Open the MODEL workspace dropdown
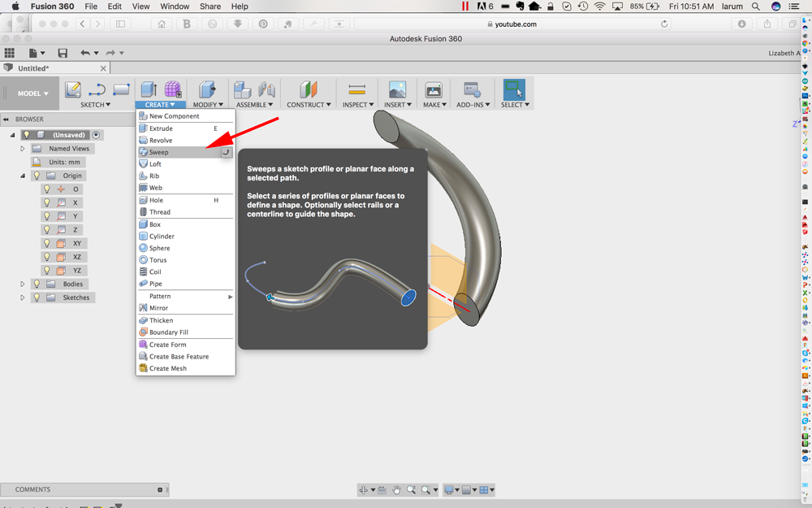This screenshot has width=812, height=508. [x=33, y=93]
